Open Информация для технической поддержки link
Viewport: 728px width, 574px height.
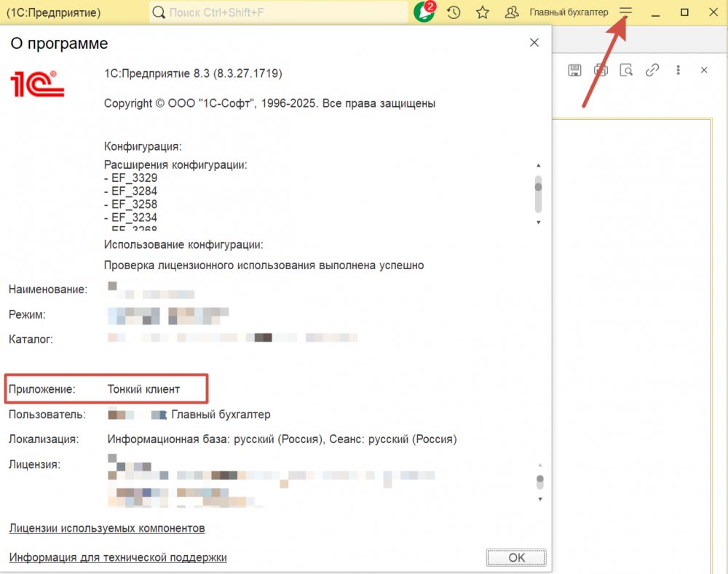tap(118, 557)
